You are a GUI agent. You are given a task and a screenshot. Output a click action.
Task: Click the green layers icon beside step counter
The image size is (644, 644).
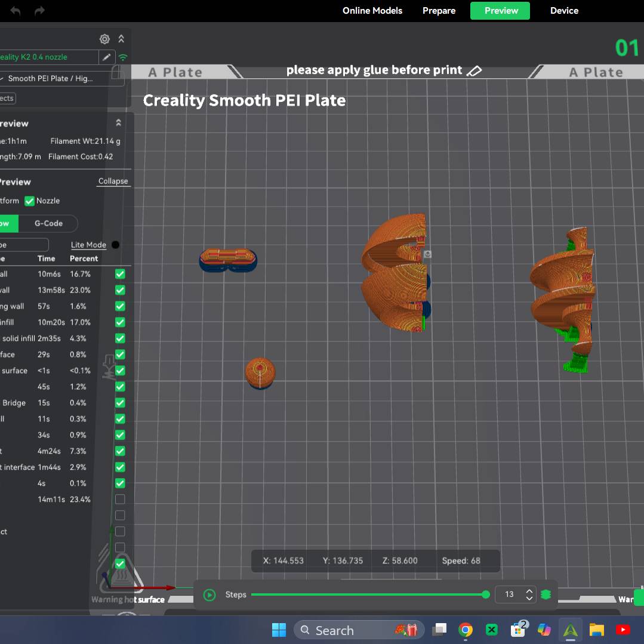coord(546,594)
